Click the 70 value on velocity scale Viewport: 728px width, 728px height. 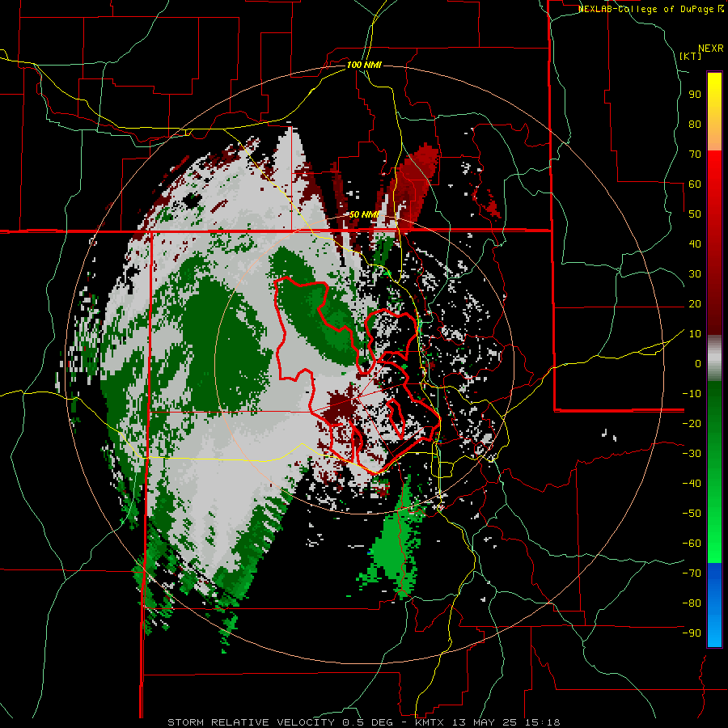tap(695, 154)
